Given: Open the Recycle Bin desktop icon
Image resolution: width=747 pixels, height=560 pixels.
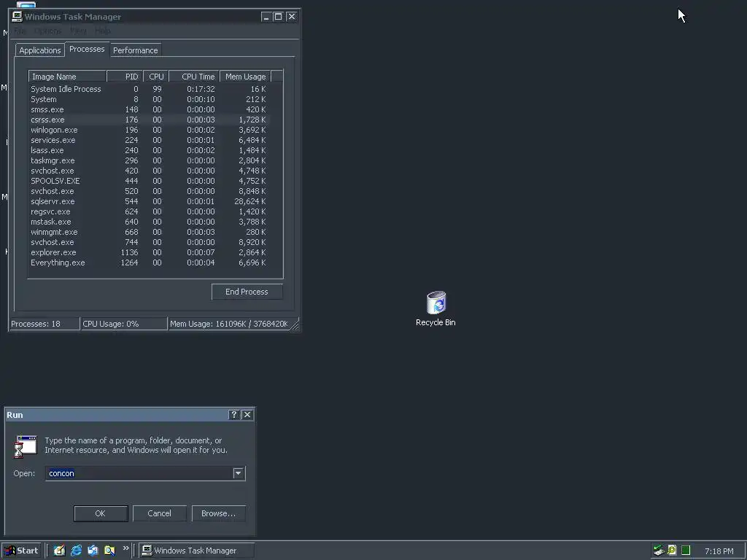Looking at the screenshot, I should [436, 308].
